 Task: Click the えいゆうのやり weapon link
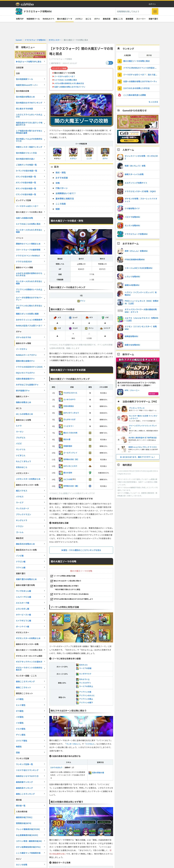tap(69, 400)
